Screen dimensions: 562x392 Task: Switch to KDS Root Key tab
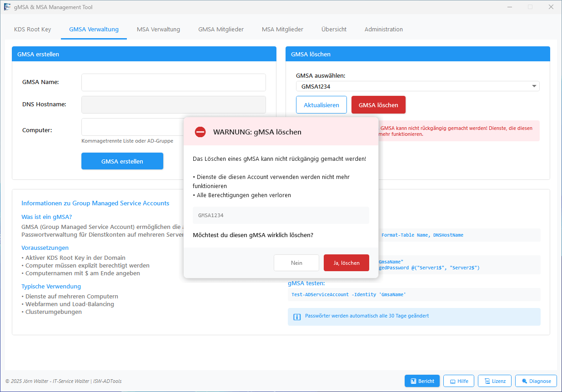[32, 30]
